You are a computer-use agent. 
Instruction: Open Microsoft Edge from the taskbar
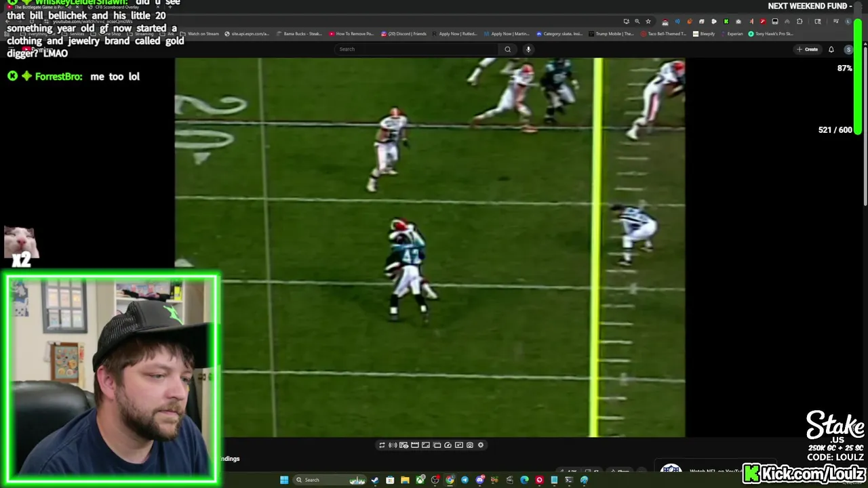(524, 480)
